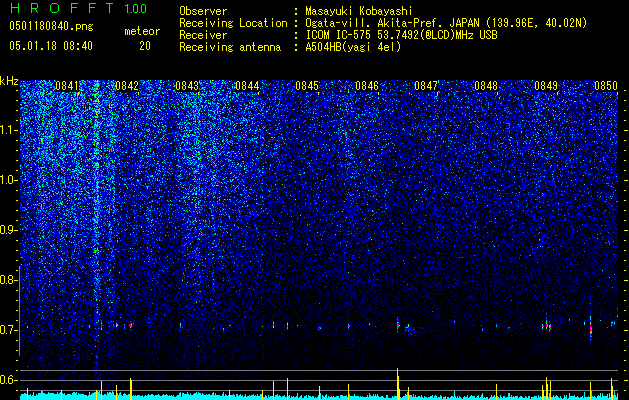This screenshot has width=629, height=400.
Task: Select the version number 1.00
Action: click(x=136, y=9)
